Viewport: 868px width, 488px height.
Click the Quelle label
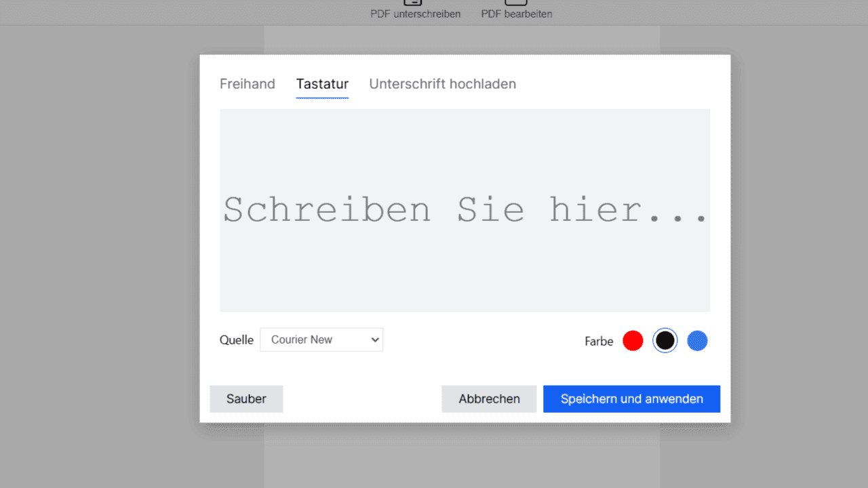tap(237, 340)
